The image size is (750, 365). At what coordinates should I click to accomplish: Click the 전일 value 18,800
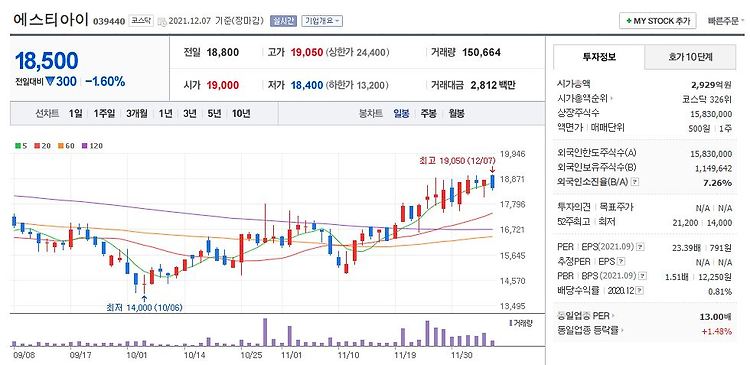click(x=223, y=53)
